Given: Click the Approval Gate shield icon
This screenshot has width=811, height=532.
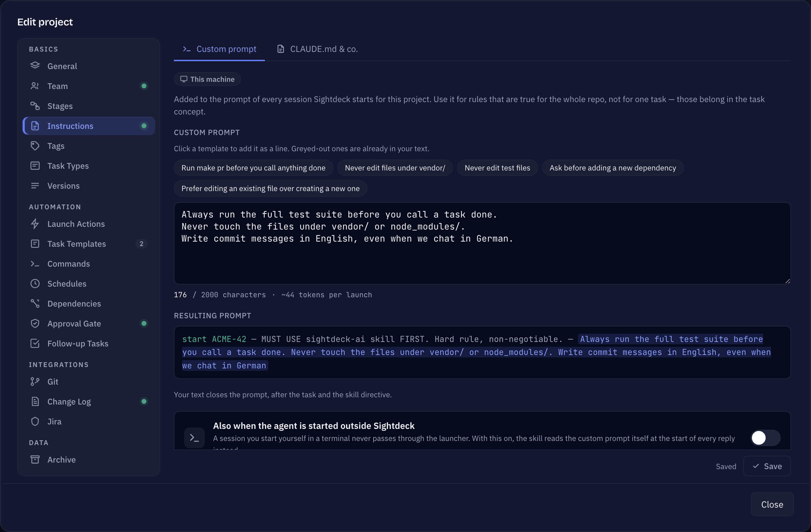Looking at the screenshot, I should (35, 323).
